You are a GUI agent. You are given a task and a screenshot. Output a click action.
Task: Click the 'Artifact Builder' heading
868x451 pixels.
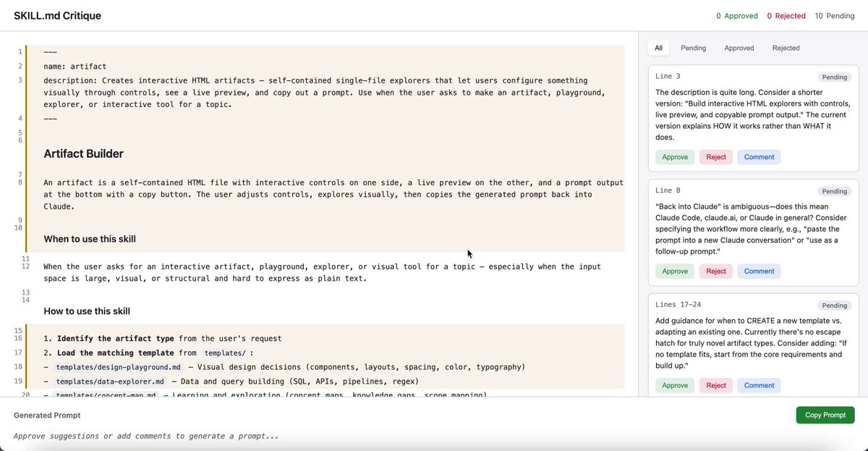pyautogui.click(x=83, y=153)
